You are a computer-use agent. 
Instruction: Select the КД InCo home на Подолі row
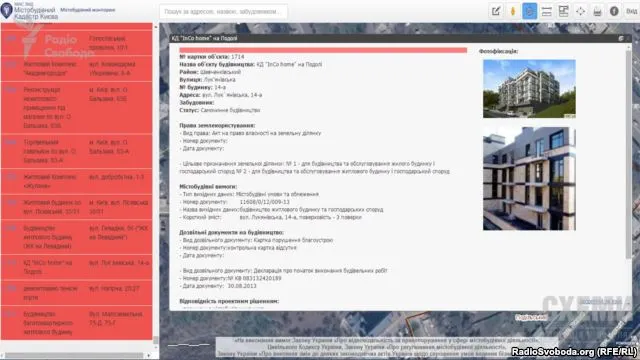tap(76, 267)
